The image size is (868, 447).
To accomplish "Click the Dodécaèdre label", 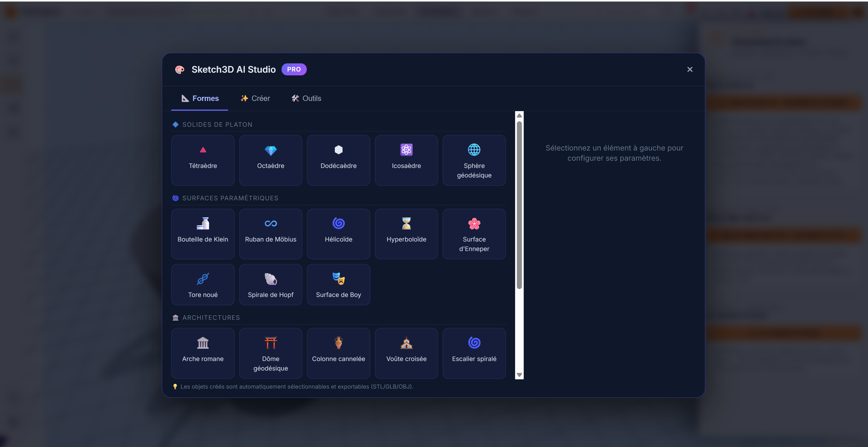I will click(x=338, y=166).
